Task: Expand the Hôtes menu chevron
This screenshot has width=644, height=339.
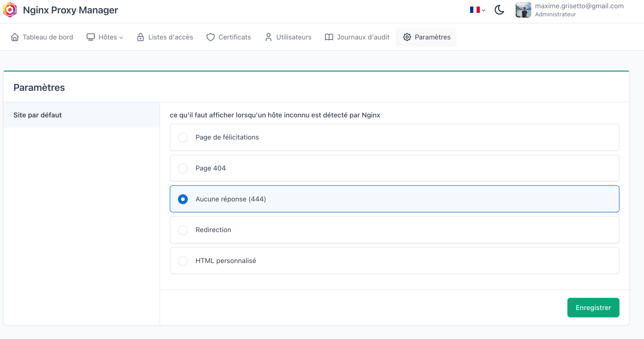Action: pos(122,38)
